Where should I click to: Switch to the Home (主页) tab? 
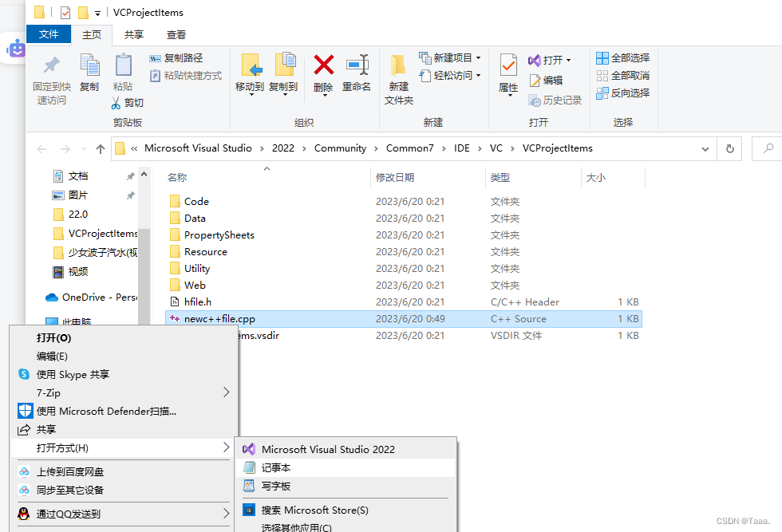coord(91,34)
